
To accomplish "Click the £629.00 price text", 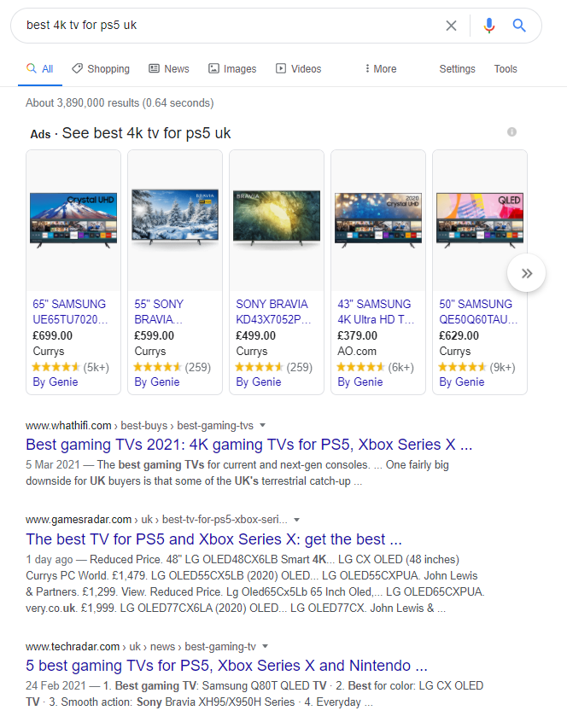I will (459, 335).
